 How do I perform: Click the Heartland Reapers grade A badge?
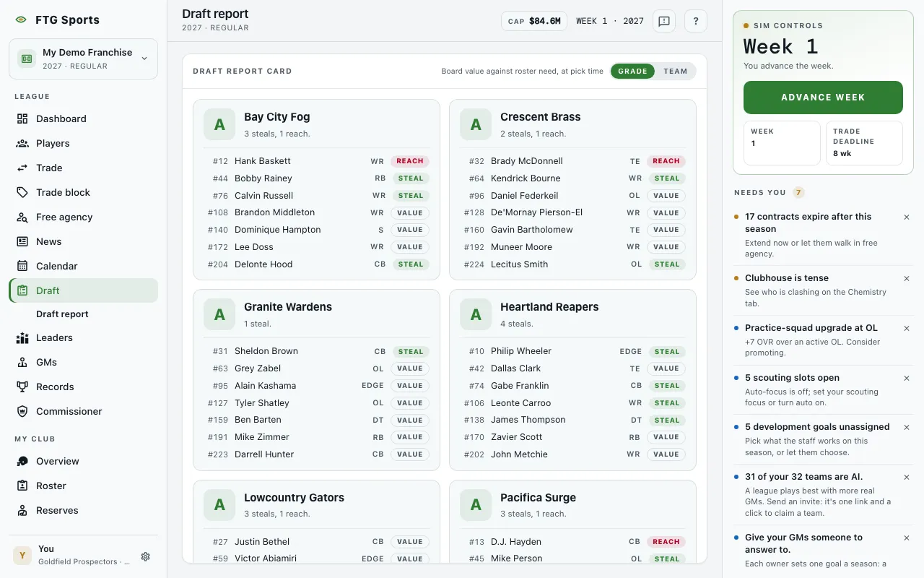point(476,314)
